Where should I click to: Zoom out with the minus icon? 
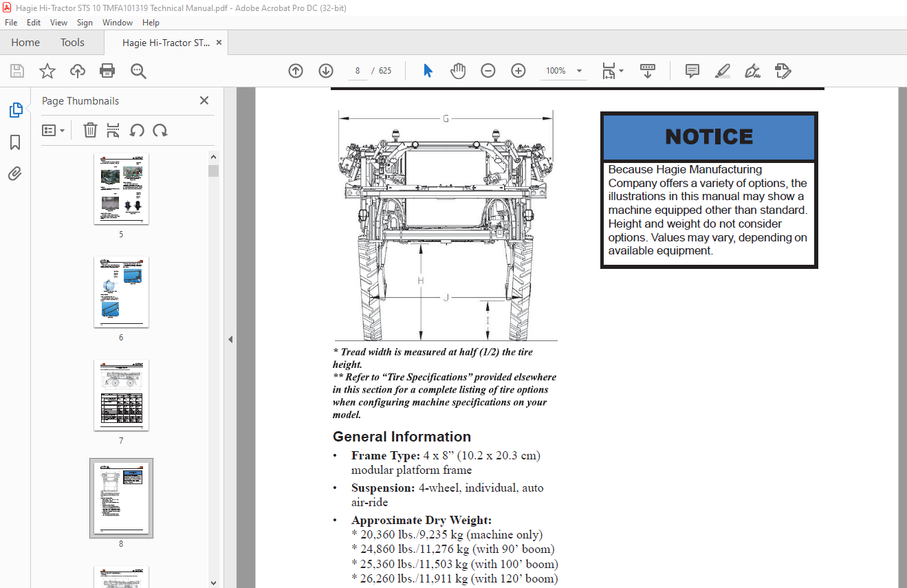point(488,71)
